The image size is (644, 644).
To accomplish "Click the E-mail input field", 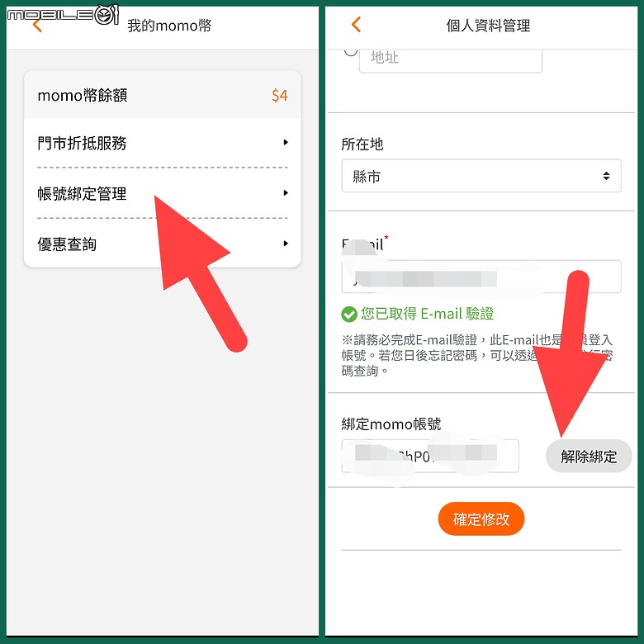I will 481,277.
